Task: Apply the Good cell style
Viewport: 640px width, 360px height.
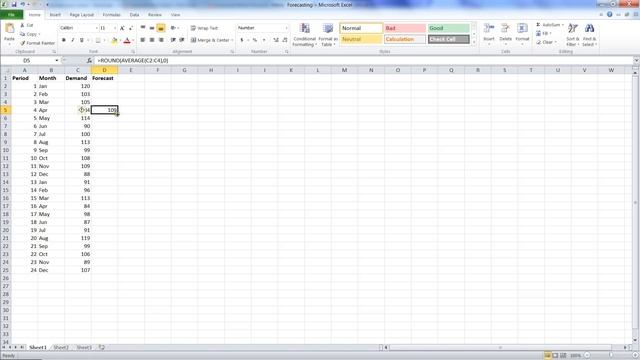Action: (449, 28)
